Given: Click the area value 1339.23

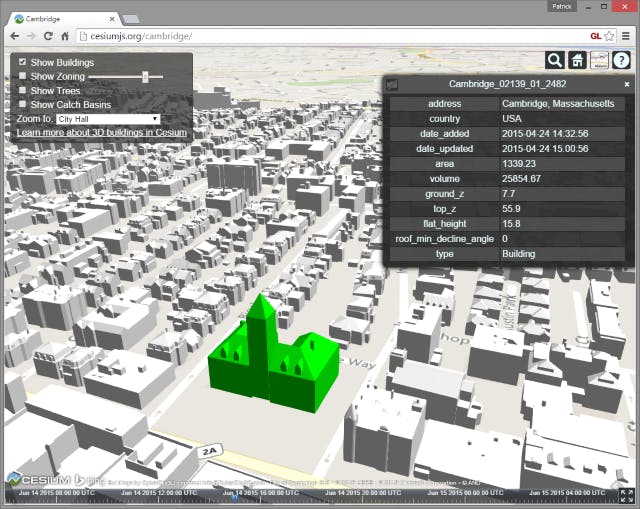Looking at the screenshot, I should tap(519, 164).
